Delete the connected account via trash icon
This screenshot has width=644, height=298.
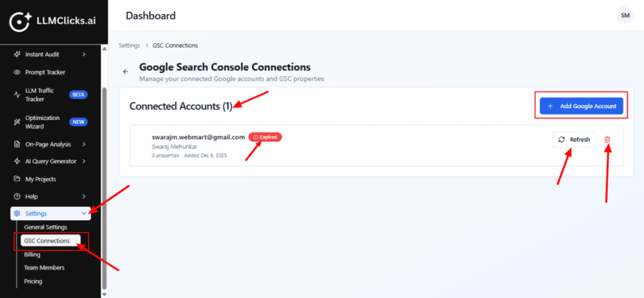coord(607,140)
